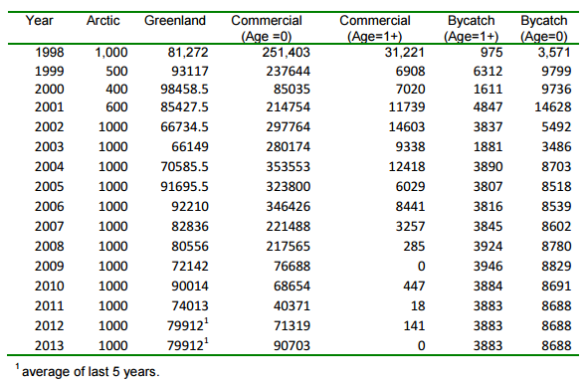Click the footnote 'average of last 5 years.'
The width and height of the screenshot is (588, 384).
[x=91, y=372]
